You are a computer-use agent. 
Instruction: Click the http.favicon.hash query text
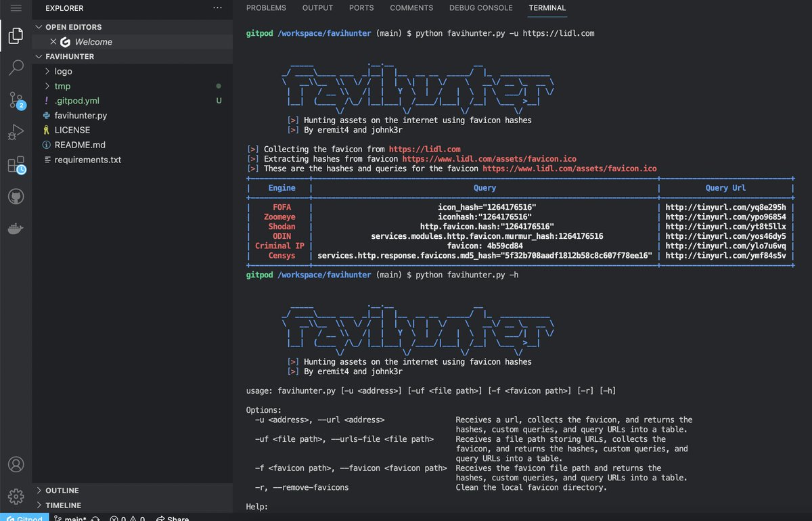click(x=487, y=227)
